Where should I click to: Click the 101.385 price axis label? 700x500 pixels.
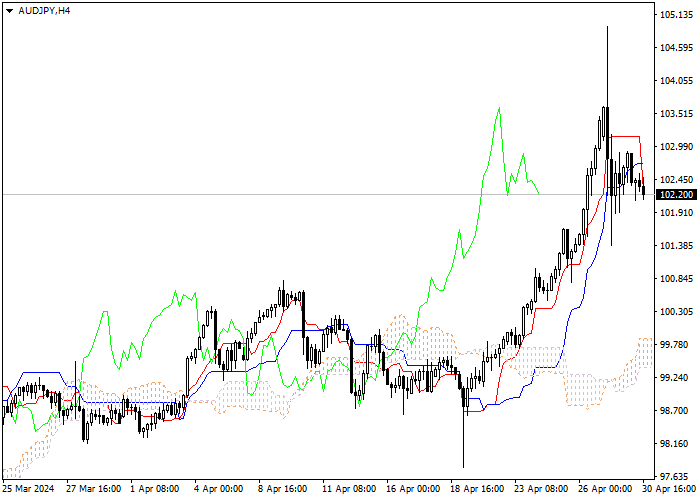677,246
